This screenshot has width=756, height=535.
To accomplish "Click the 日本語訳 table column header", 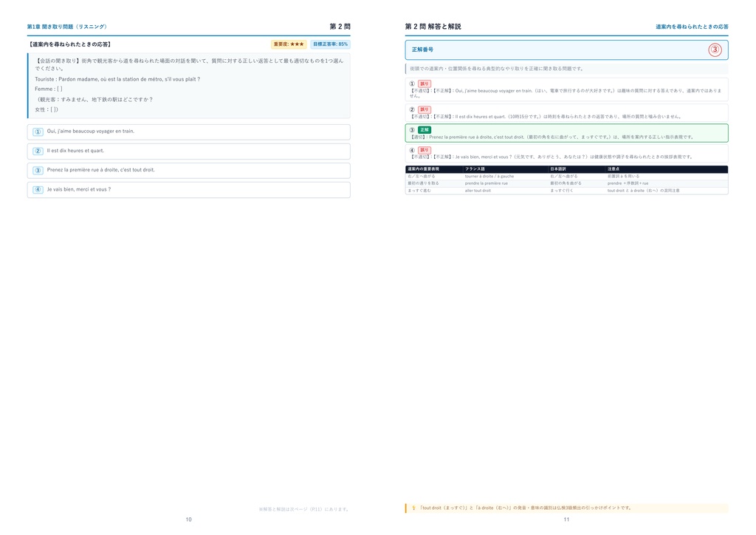I will 558,169.
